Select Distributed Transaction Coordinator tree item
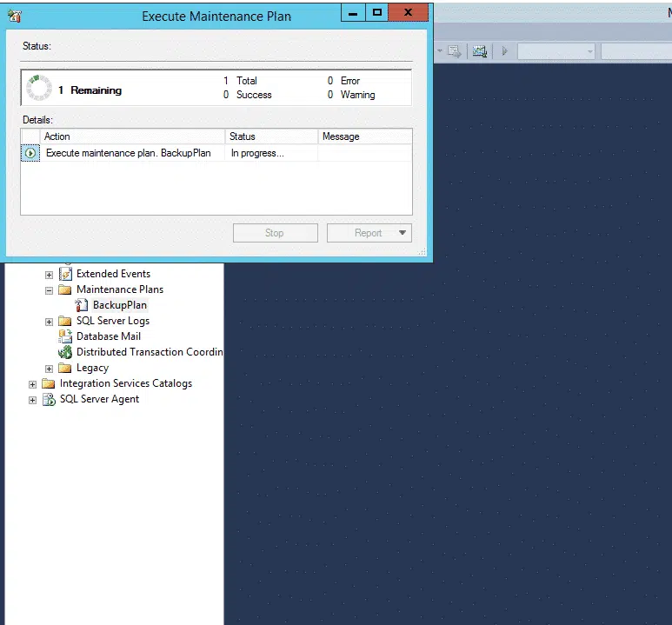Image resolution: width=672 pixels, height=625 pixels. [x=150, y=352]
